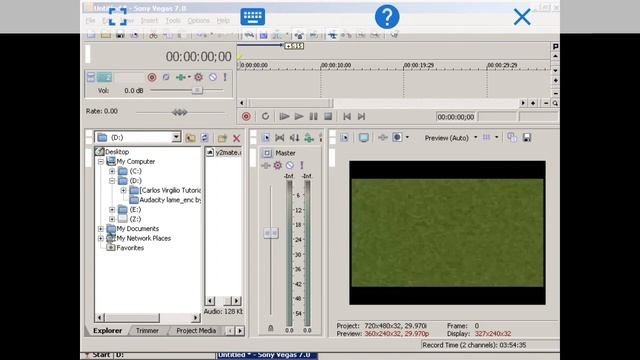The height and width of the screenshot is (360, 640).
Task: Select the timeline Zoom tool magnifier
Action: coord(555,103)
